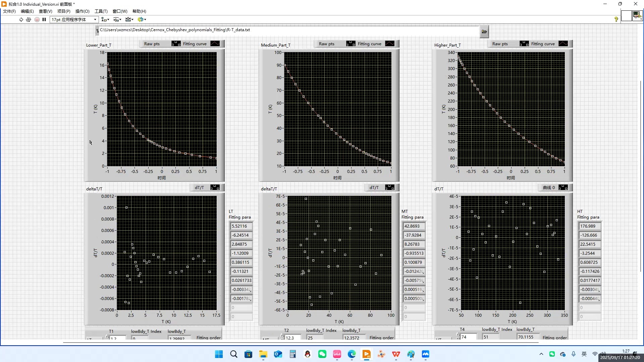Click the Run arrow button
The width and height of the screenshot is (644, 362).
tap(21, 19)
